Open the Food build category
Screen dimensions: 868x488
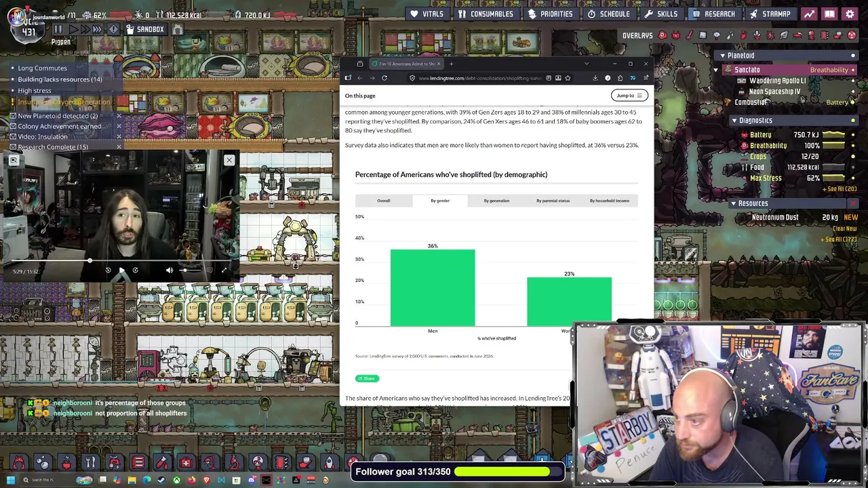point(90,463)
